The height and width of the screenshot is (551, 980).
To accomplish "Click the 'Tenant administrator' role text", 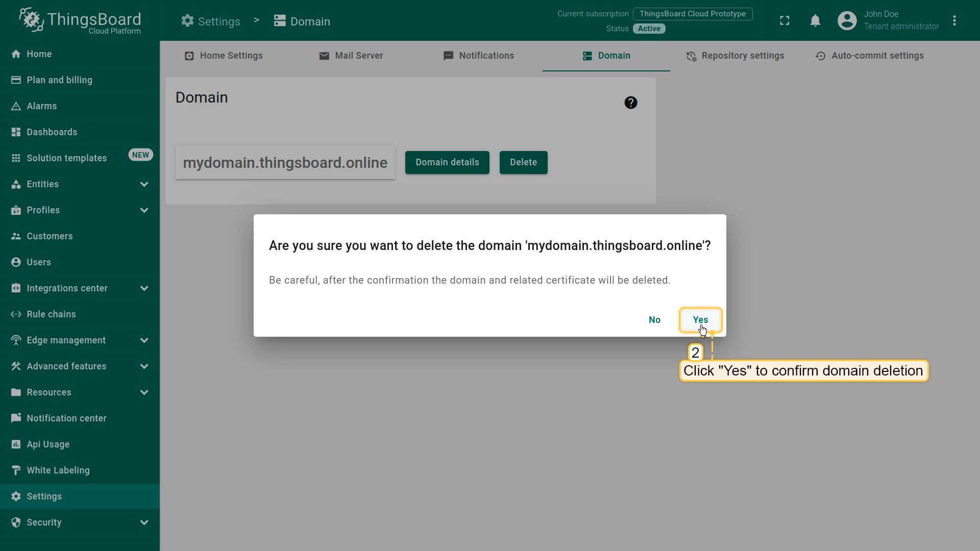I will click(x=901, y=27).
